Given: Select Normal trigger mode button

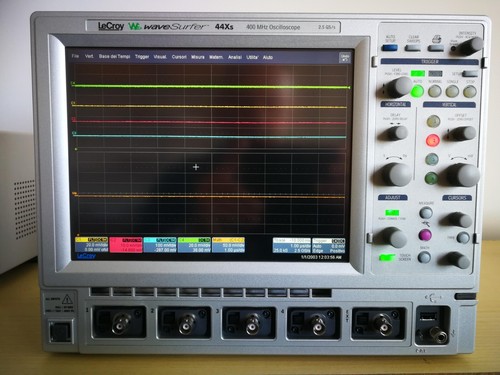Looking at the screenshot, I should [435, 91].
